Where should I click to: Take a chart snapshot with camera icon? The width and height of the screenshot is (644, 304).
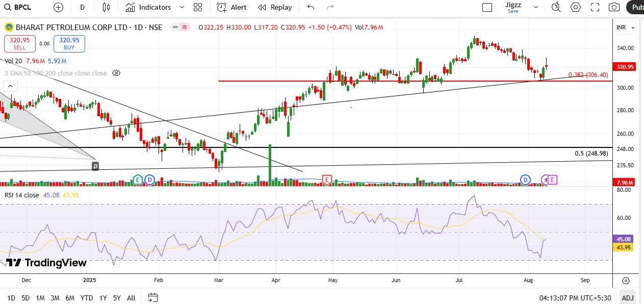coord(614,7)
